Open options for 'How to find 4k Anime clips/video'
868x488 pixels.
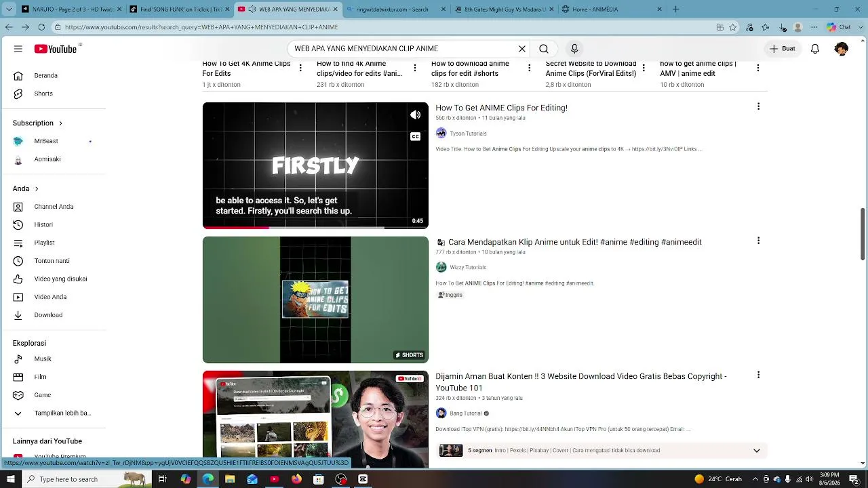coord(415,68)
